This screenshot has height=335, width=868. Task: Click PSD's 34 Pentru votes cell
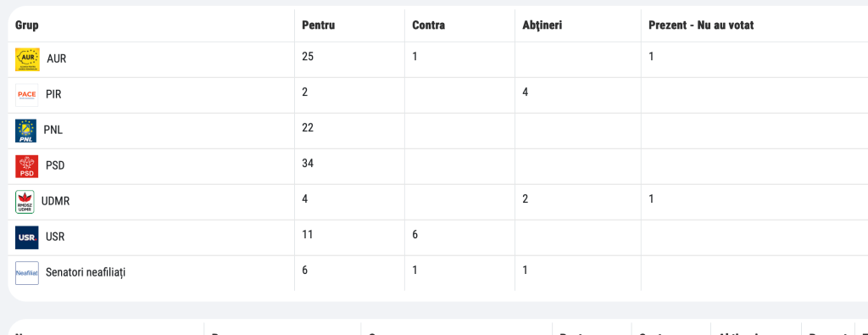[349, 166]
